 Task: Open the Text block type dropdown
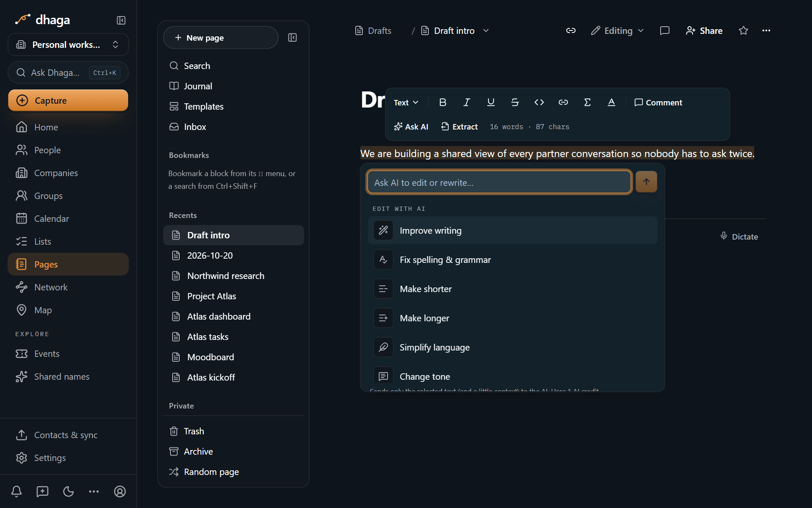point(406,102)
